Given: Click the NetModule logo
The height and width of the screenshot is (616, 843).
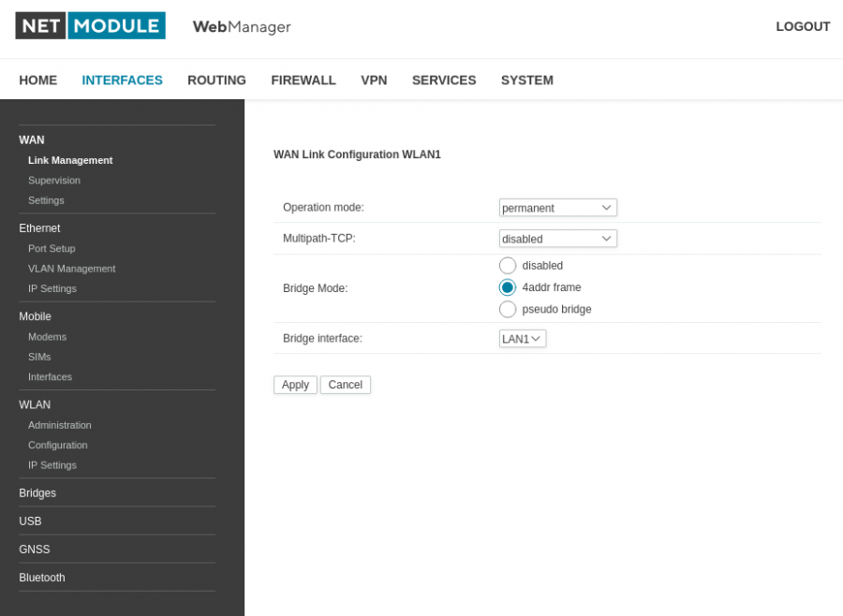Looking at the screenshot, I should tap(90, 26).
